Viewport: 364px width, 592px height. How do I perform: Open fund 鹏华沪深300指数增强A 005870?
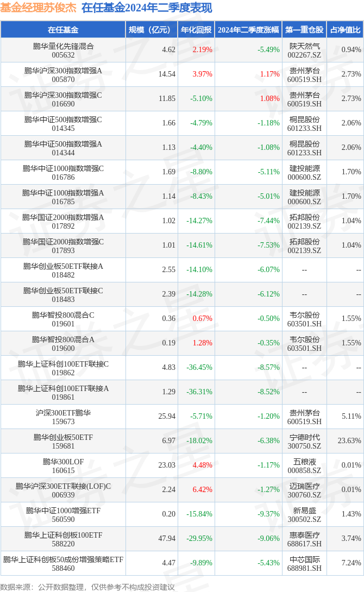[63, 75]
